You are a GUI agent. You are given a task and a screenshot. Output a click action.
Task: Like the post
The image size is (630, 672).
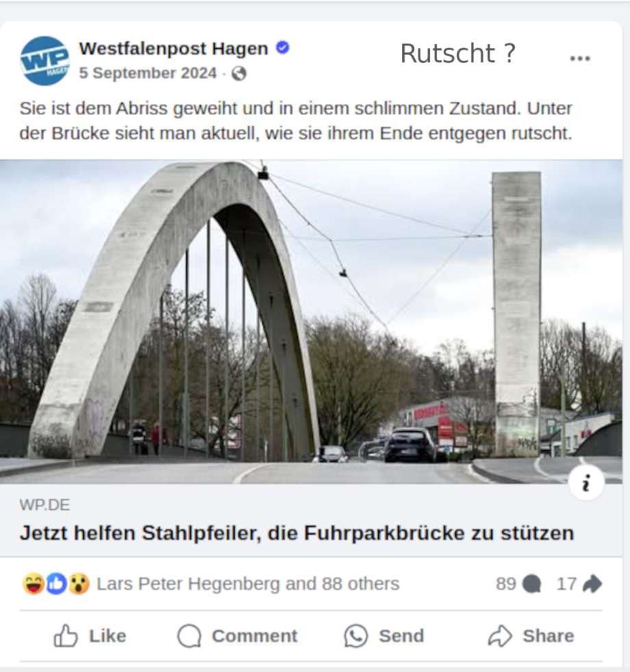[x=90, y=636]
